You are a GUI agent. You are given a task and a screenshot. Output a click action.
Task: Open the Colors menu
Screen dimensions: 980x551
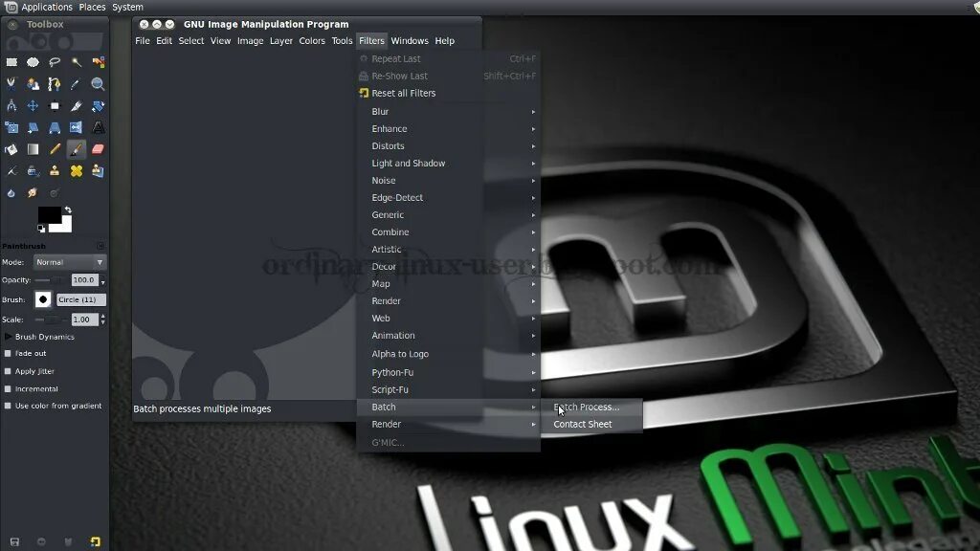[312, 40]
